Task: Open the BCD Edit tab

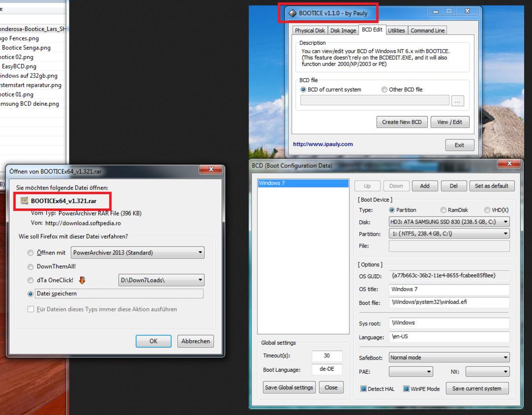Action: (x=372, y=30)
